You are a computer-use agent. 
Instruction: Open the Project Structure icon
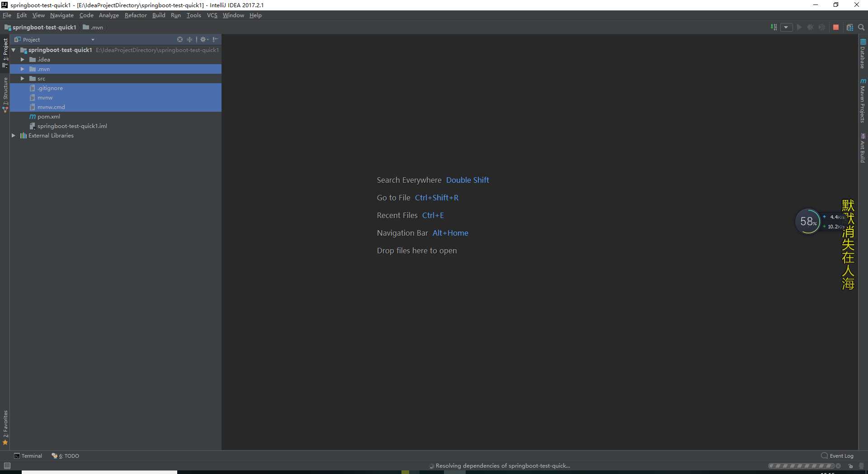coord(850,27)
